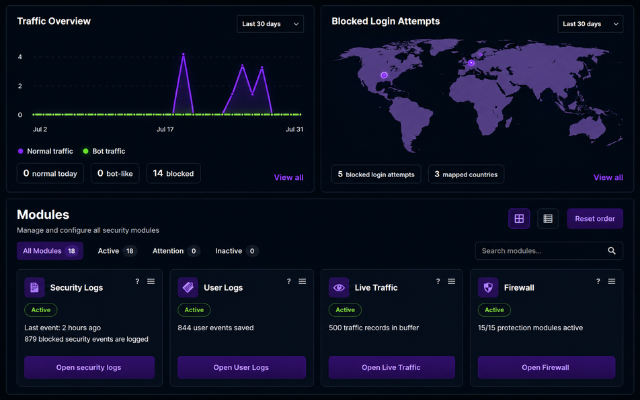Click Open Live Traffic button

(x=391, y=367)
